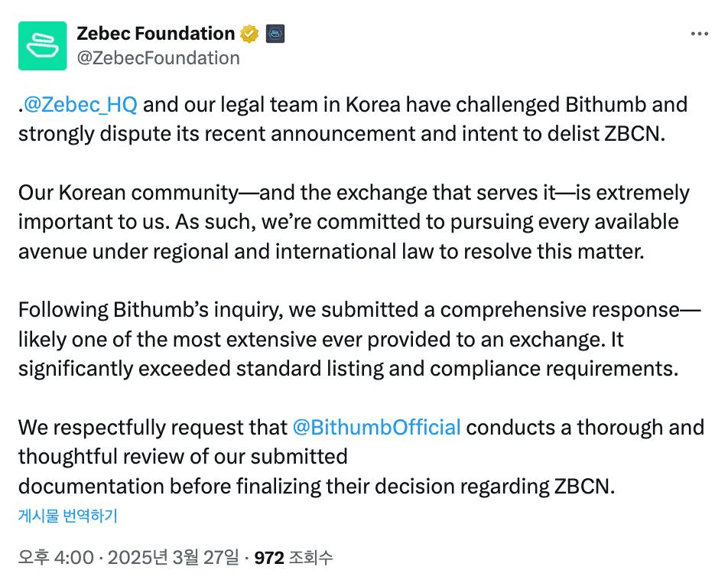Click the gold verified checkmark badge
The height and width of the screenshot is (580, 728).
click(249, 34)
